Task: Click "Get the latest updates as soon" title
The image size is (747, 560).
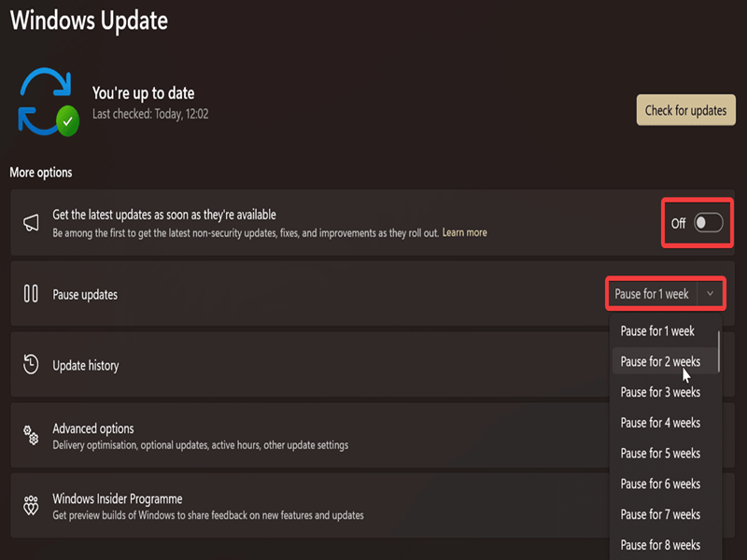Action: pyautogui.click(x=164, y=215)
